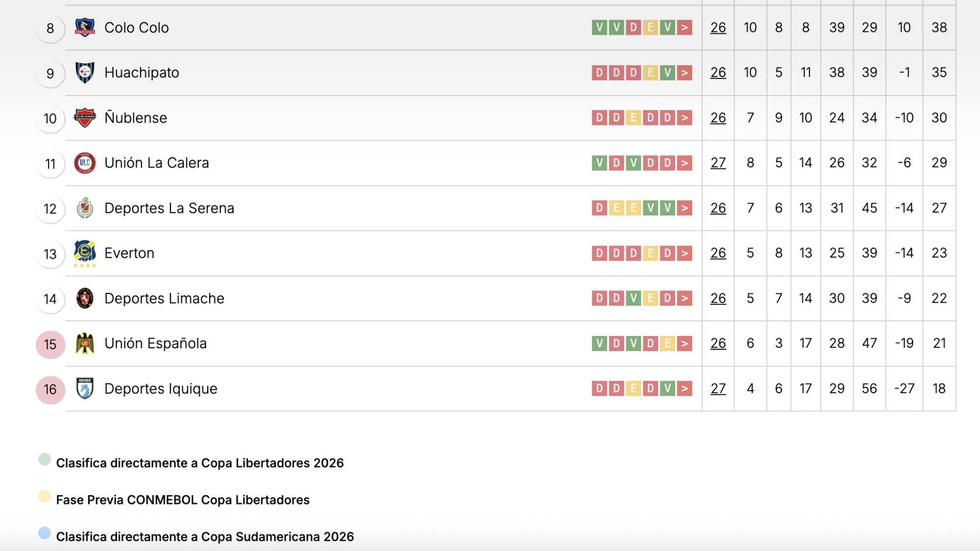The image size is (980, 551).
Task: Open Ñublense via its club crest
Action: (x=84, y=118)
